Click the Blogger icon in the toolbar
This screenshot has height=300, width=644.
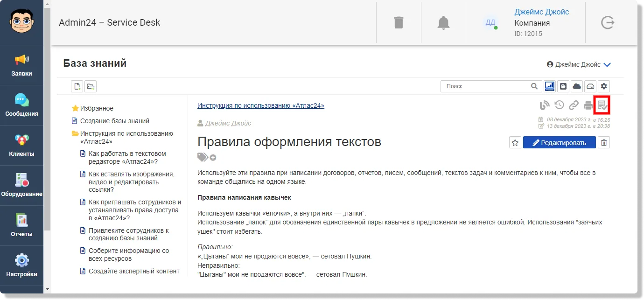tap(563, 86)
